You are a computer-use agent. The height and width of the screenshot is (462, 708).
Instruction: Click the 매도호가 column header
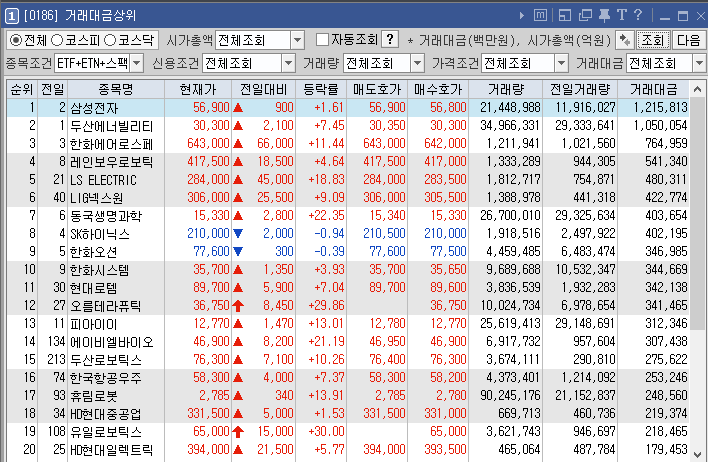click(x=377, y=89)
